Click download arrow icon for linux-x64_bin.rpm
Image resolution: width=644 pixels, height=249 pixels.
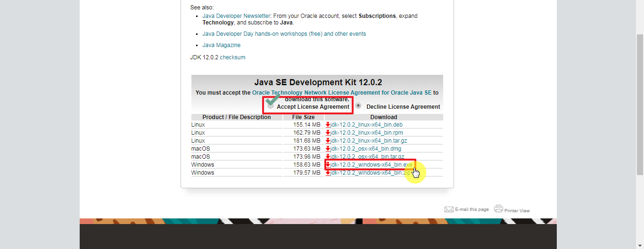tap(328, 133)
